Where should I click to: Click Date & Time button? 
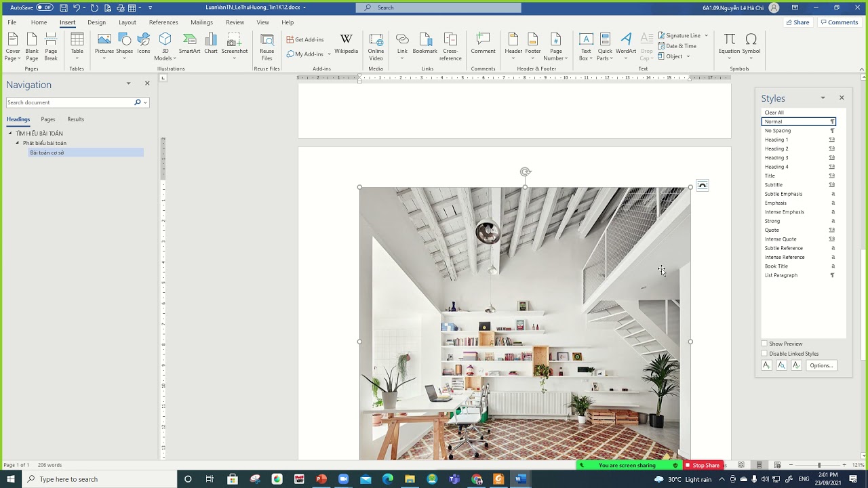coord(677,46)
